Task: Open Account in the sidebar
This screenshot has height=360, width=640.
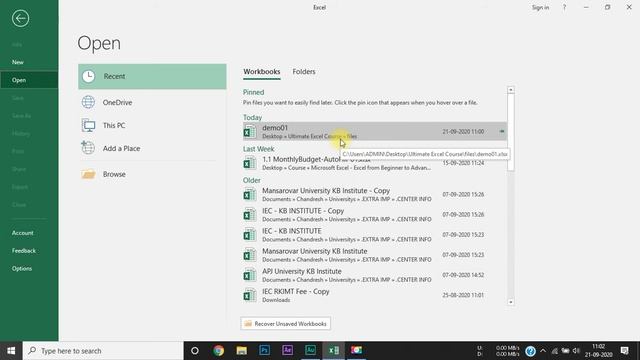Action: coord(22,233)
